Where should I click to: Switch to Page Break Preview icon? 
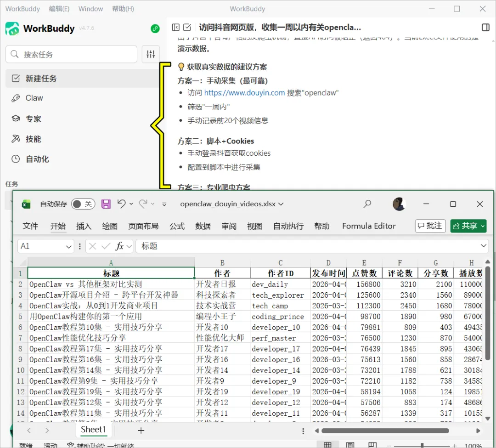[372, 445]
